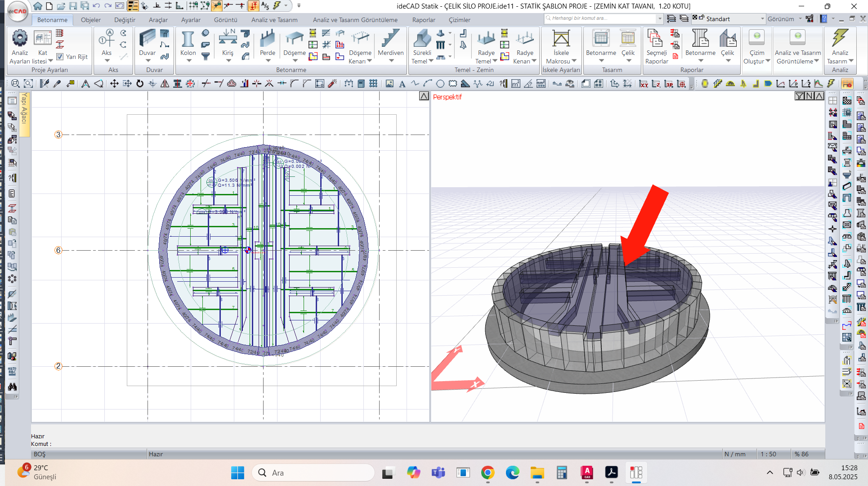The height and width of the screenshot is (486, 868).
Task: Switch to the Araçlar tab
Action: (158, 20)
